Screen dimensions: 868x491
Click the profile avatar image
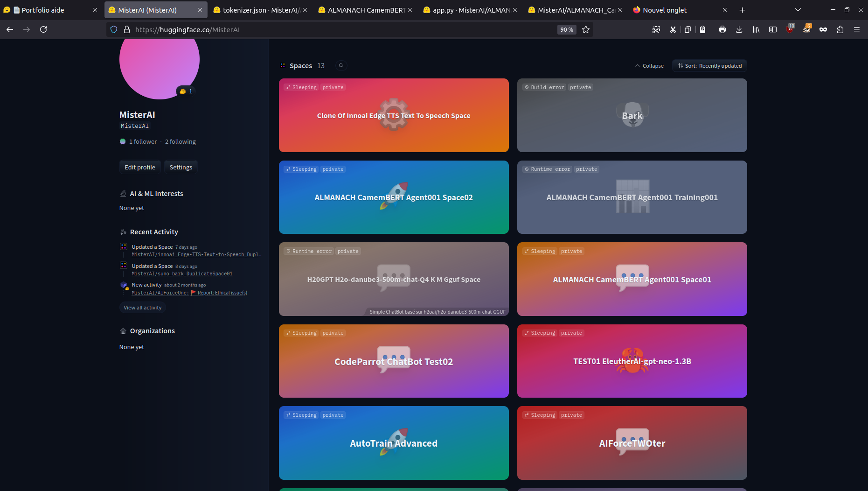tap(160, 63)
